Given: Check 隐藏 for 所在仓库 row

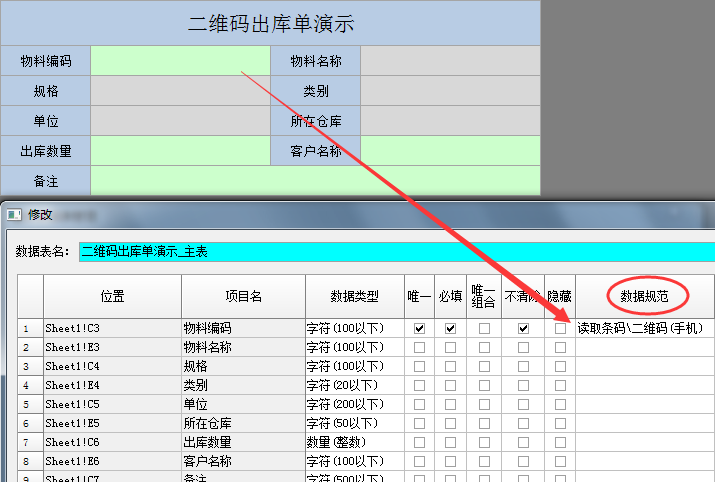Looking at the screenshot, I should pyautogui.click(x=560, y=423).
